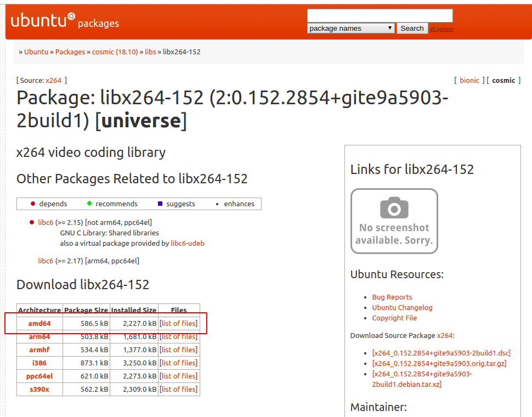View list of files for amd64
The height and width of the screenshot is (417, 532).
(179, 323)
